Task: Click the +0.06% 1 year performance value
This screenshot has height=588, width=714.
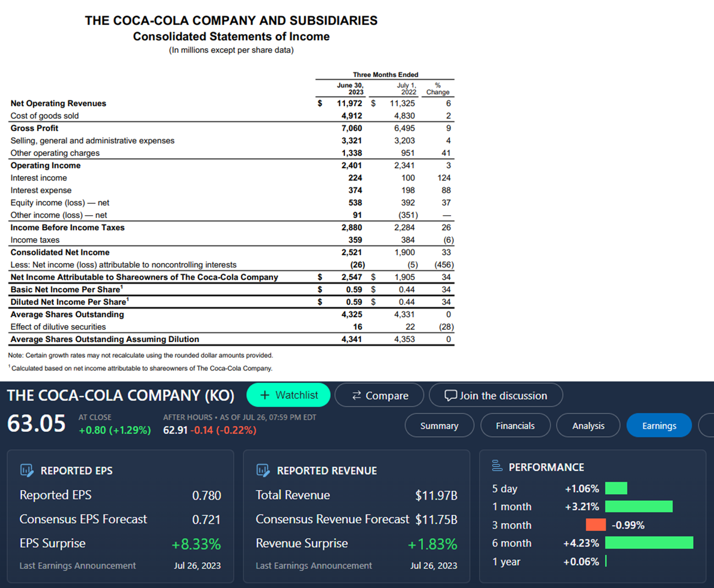Action: coord(581,562)
